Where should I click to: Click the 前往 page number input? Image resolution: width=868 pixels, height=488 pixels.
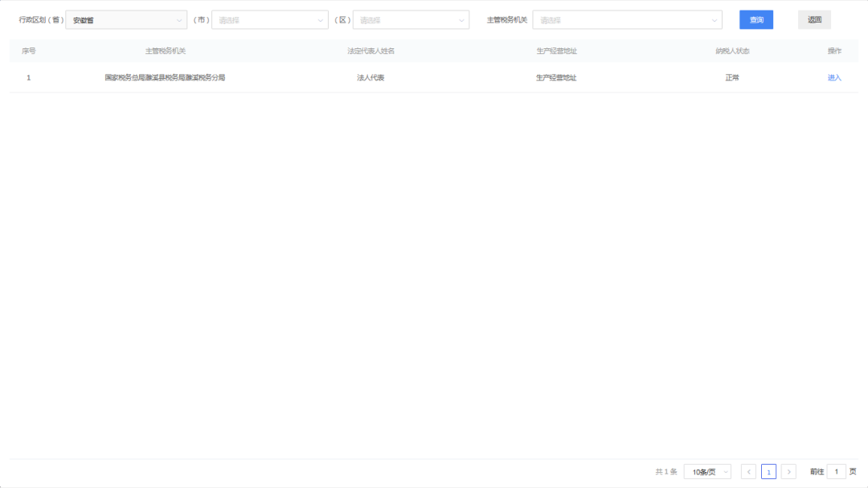click(x=836, y=472)
